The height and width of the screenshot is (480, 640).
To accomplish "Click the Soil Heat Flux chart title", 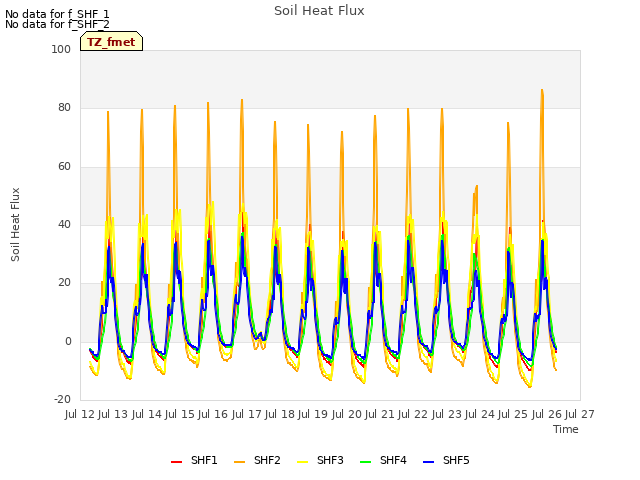I will (319, 11).
